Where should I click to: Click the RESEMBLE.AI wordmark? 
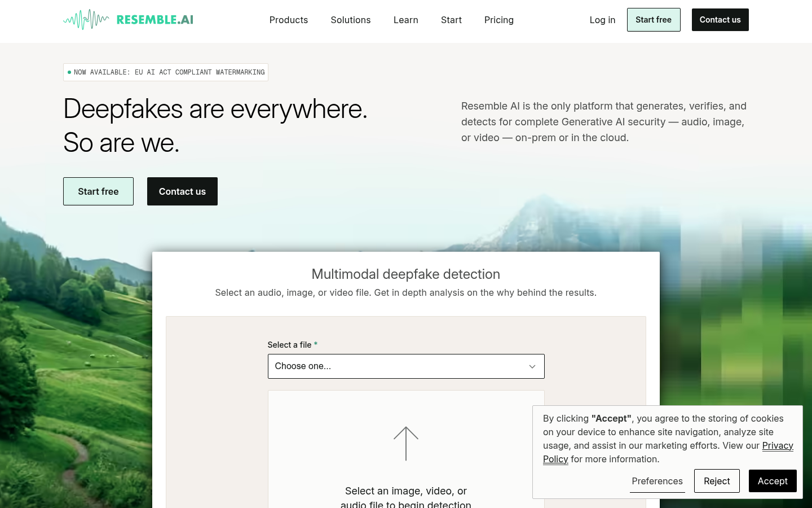155,20
